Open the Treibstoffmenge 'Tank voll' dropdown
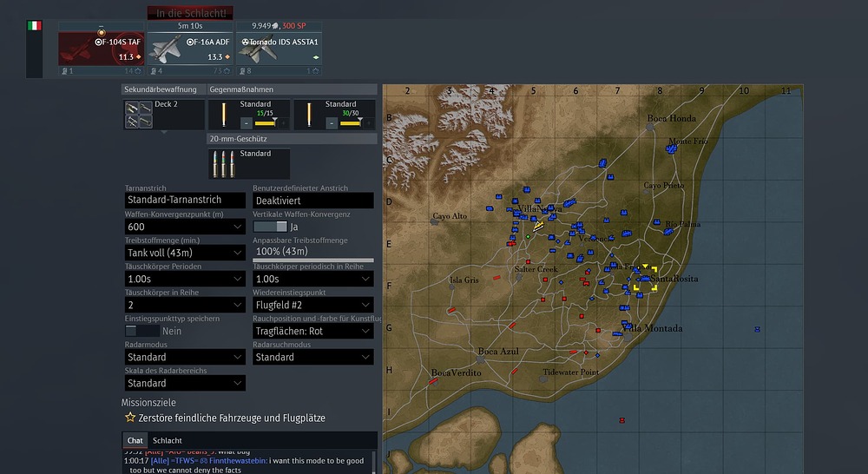Image resolution: width=868 pixels, height=474 pixels. [185, 253]
